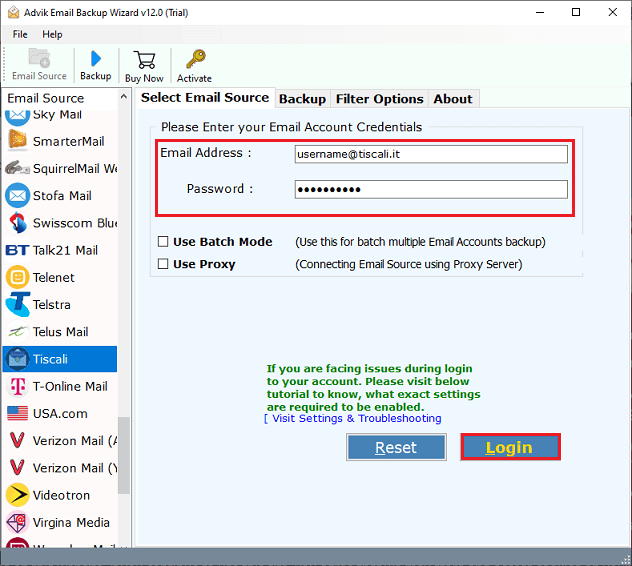This screenshot has width=632, height=566.
Task: Select the Tiscali envelope icon
Action: [17, 359]
